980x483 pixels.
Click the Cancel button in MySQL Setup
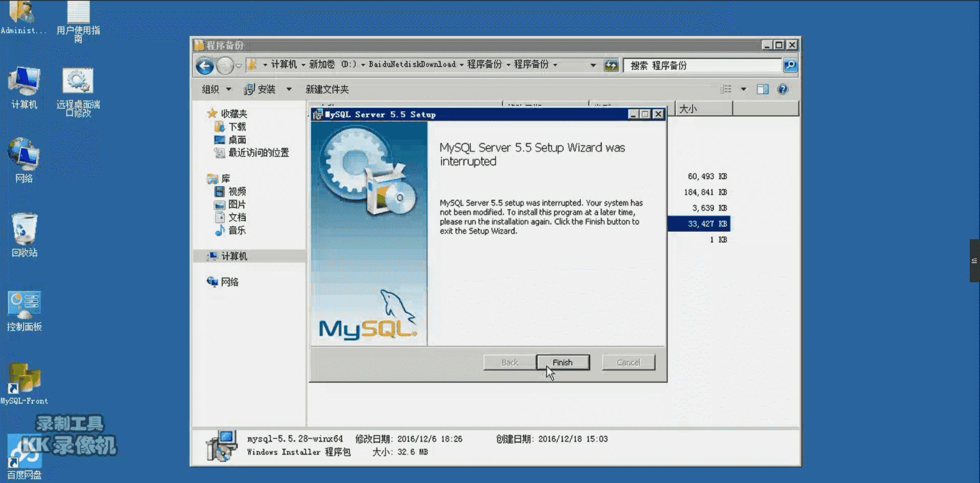628,362
